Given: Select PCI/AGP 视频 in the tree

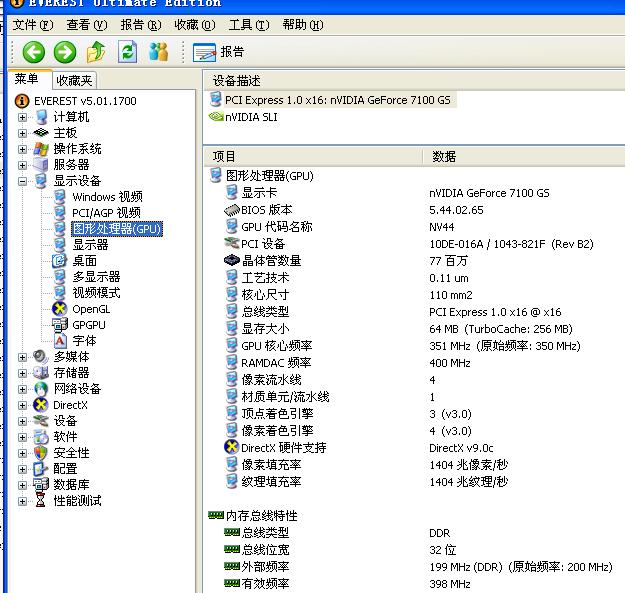Looking at the screenshot, I should (106, 212).
